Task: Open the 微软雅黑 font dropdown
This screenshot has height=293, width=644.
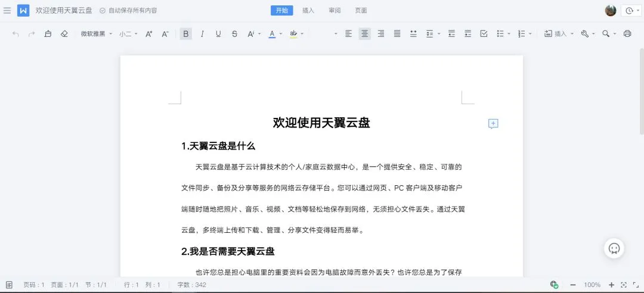Action: pyautogui.click(x=97, y=34)
